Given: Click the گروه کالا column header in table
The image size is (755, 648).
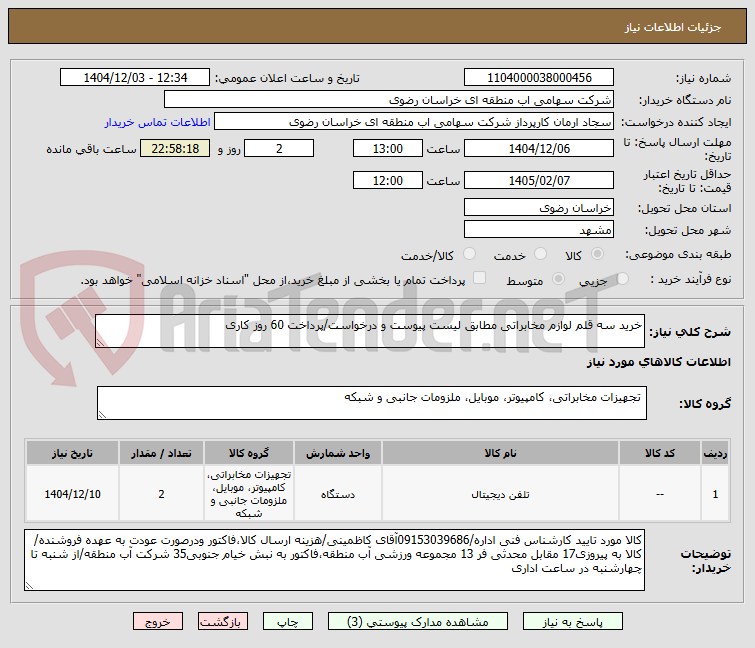Looking at the screenshot, I should pyautogui.click(x=249, y=453).
